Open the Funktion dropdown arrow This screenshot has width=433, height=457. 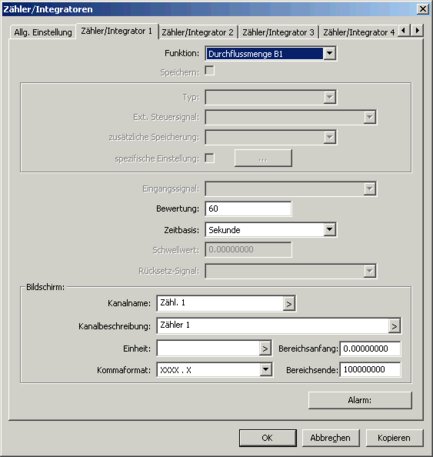pyautogui.click(x=329, y=54)
